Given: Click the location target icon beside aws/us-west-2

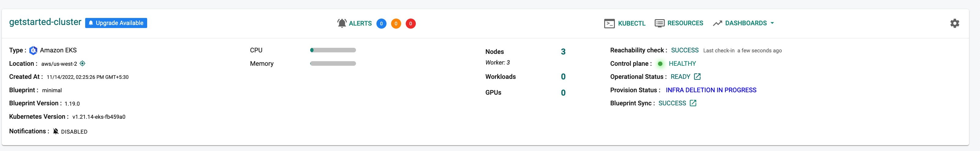Looking at the screenshot, I should (82, 63).
